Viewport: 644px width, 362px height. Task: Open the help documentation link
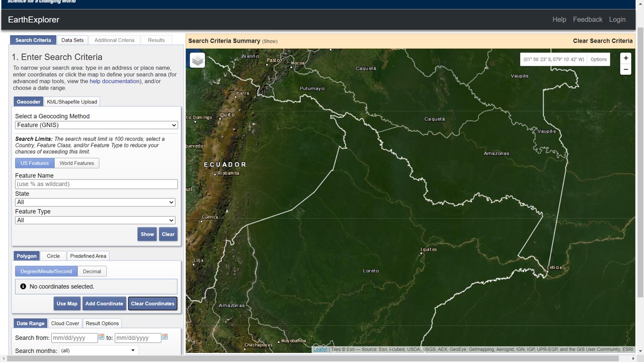(x=114, y=81)
